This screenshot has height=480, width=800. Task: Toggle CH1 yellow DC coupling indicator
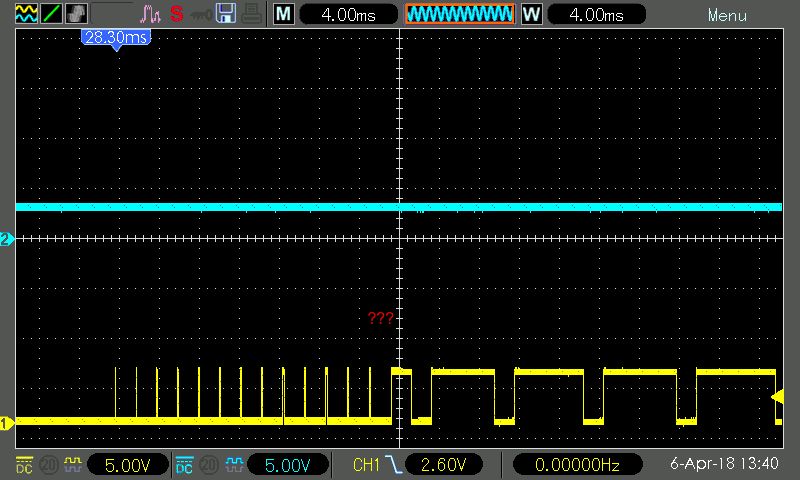coord(26,465)
